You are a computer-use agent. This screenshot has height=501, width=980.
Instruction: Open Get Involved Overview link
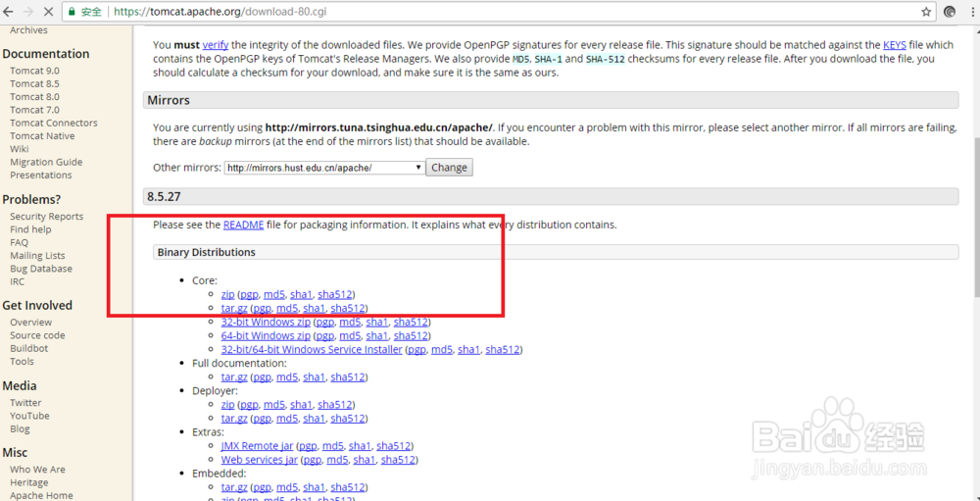tap(31, 323)
